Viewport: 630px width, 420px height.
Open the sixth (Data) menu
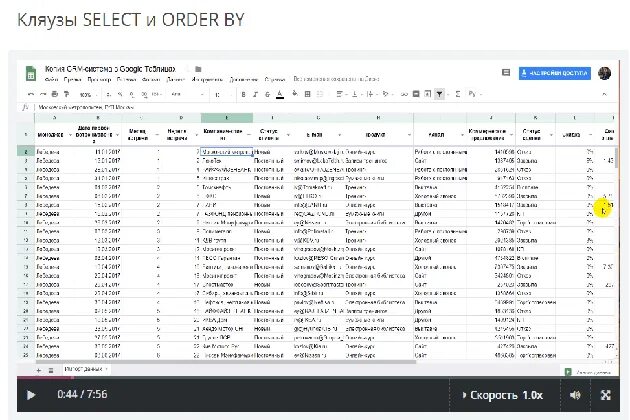pos(176,80)
